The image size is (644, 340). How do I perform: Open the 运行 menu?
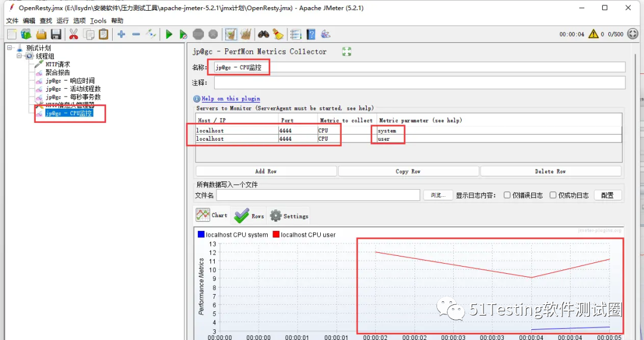pyautogui.click(x=63, y=21)
